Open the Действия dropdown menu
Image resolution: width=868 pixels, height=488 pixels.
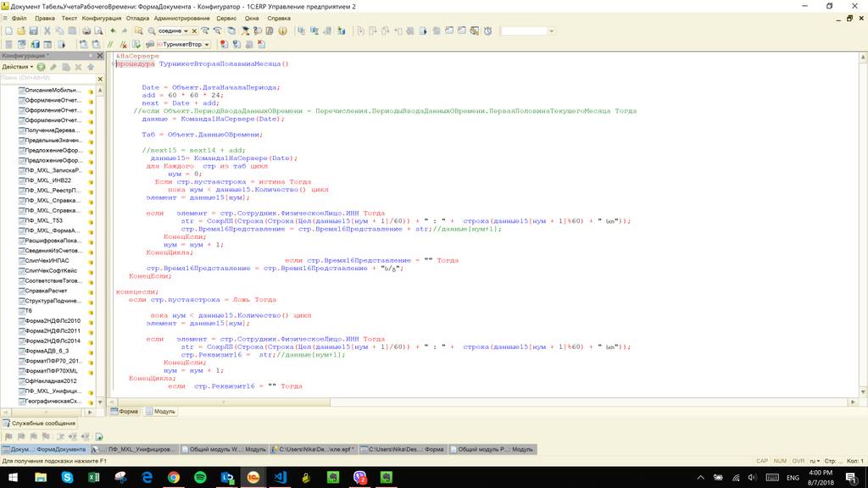[17, 67]
